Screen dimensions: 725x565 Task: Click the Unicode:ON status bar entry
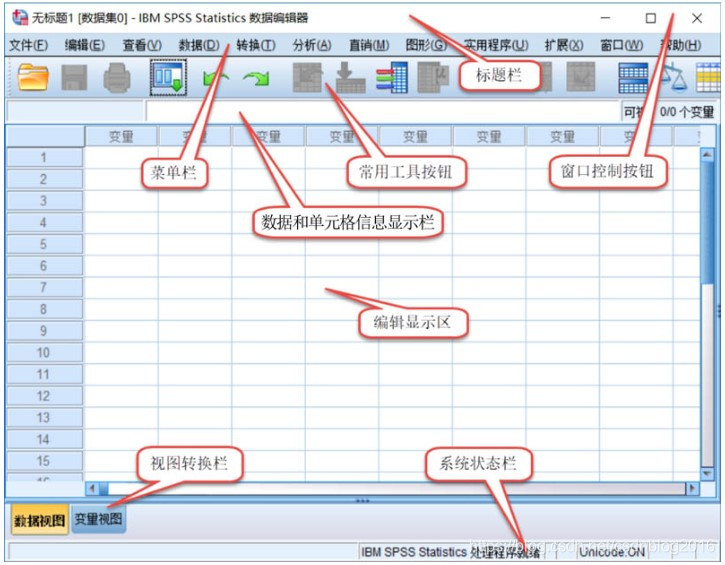pos(612,552)
